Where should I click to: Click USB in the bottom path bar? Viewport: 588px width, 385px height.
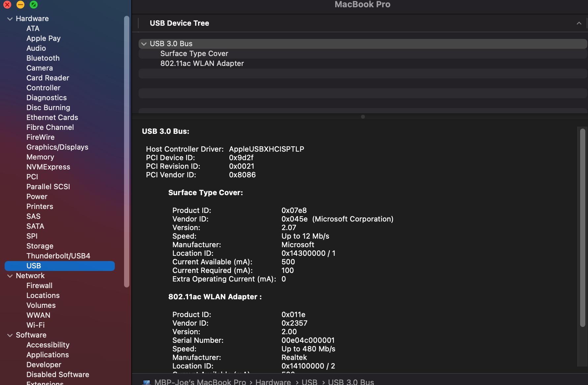coord(310,382)
